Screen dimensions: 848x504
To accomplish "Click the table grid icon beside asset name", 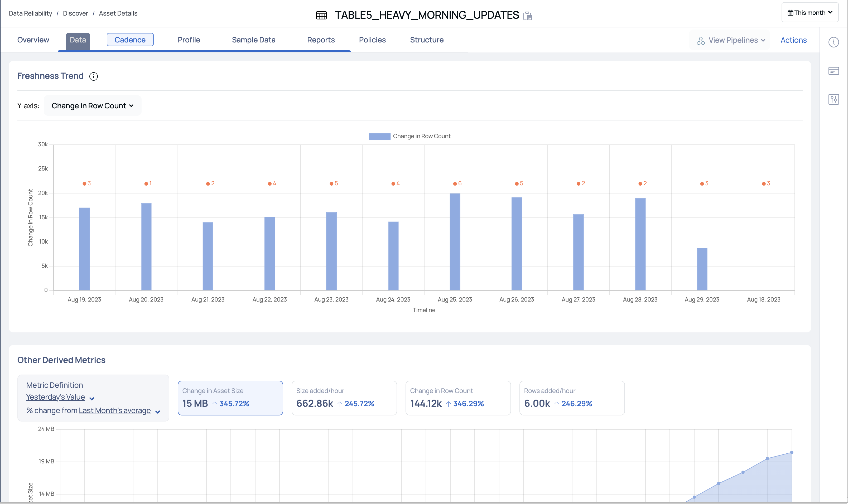I will 321,15.
